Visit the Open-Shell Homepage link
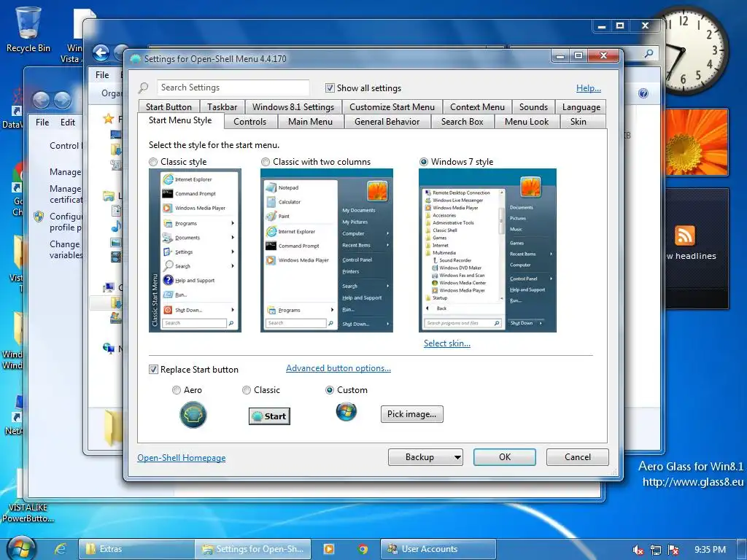The width and height of the screenshot is (747, 560). coord(182,458)
